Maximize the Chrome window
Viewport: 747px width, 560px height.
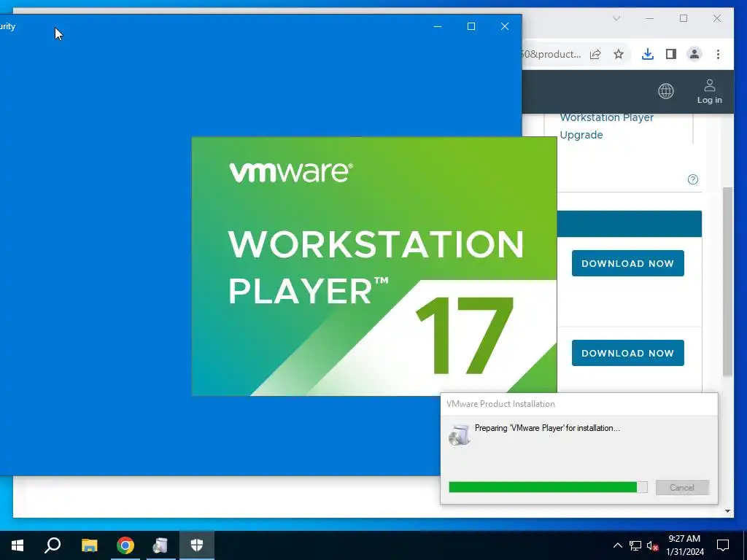click(x=684, y=18)
